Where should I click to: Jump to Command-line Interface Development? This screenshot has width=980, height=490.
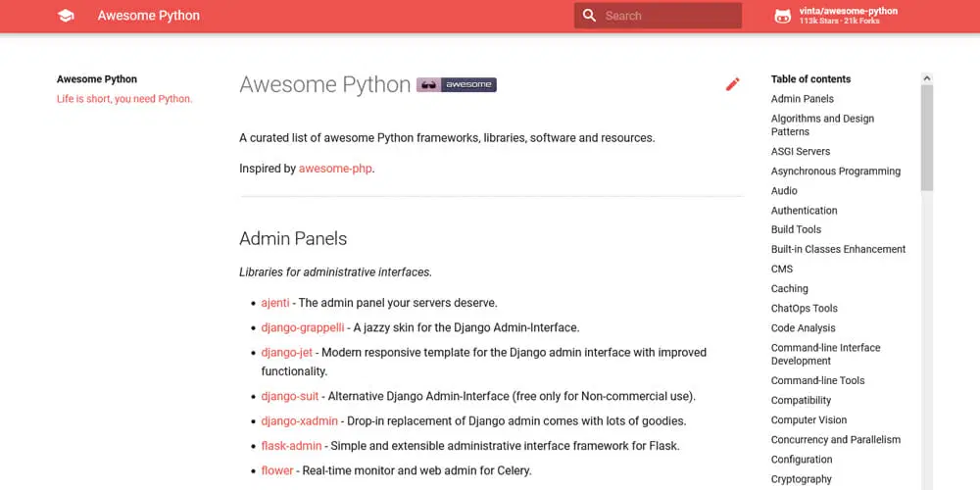825,355
